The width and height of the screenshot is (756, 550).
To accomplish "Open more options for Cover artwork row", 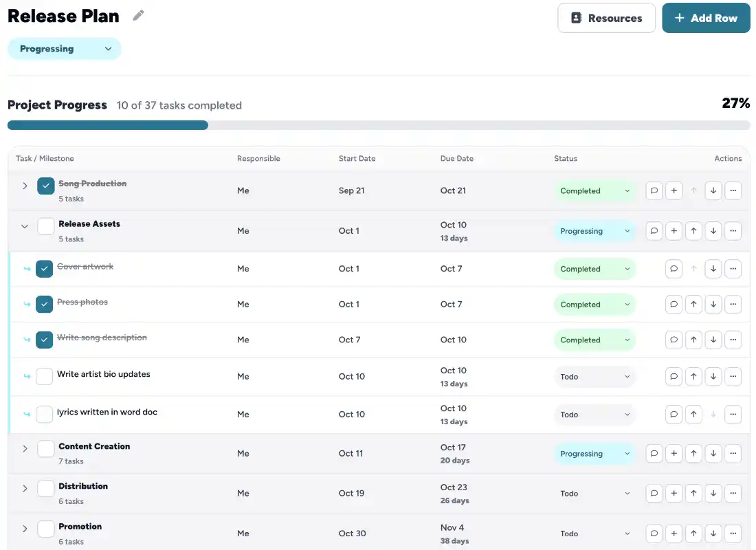I will coord(733,269).
